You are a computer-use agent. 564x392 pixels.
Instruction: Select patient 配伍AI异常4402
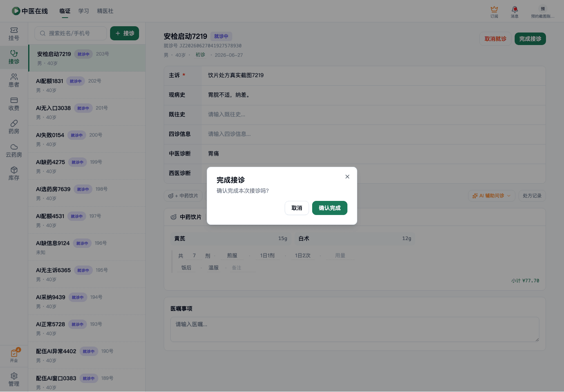pos(87,355)
